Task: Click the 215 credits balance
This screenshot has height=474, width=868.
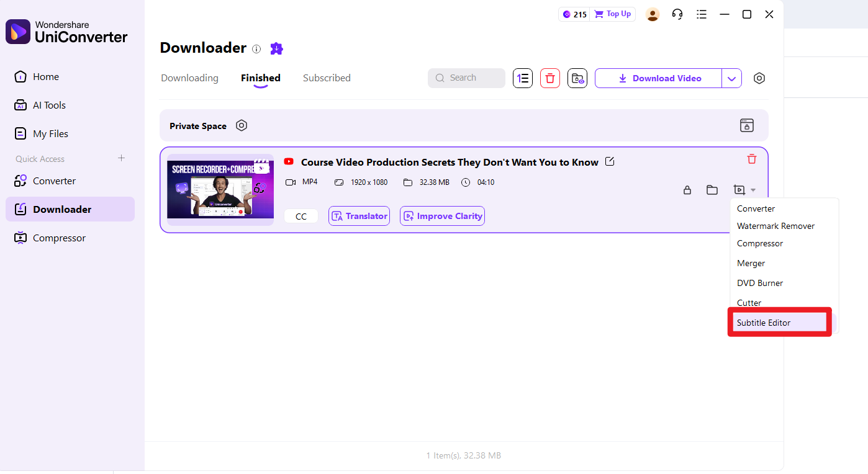Action: (x=574, y=14)
